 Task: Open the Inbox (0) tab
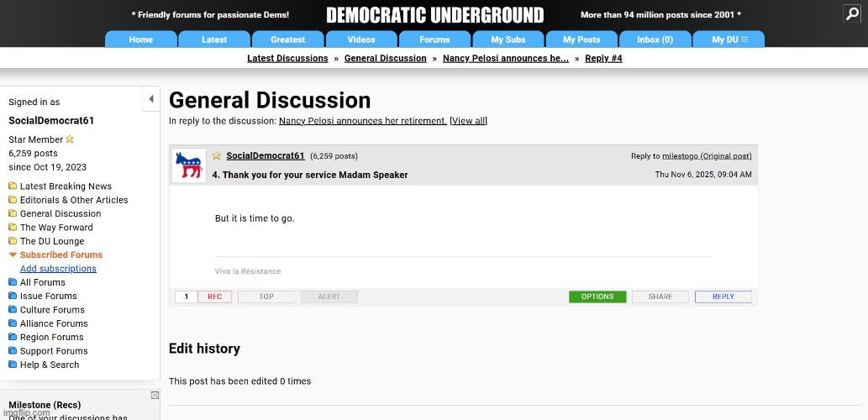[x=655, y=39]
